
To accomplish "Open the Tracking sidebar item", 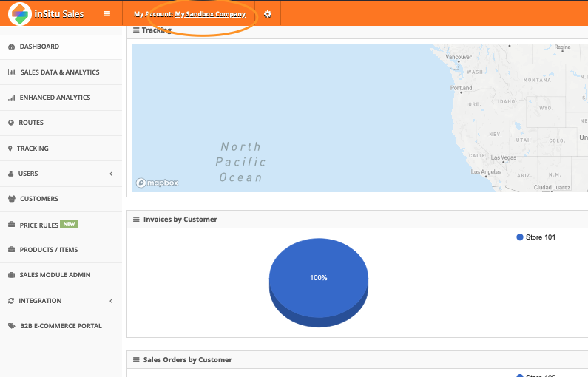I will (33, 149).
